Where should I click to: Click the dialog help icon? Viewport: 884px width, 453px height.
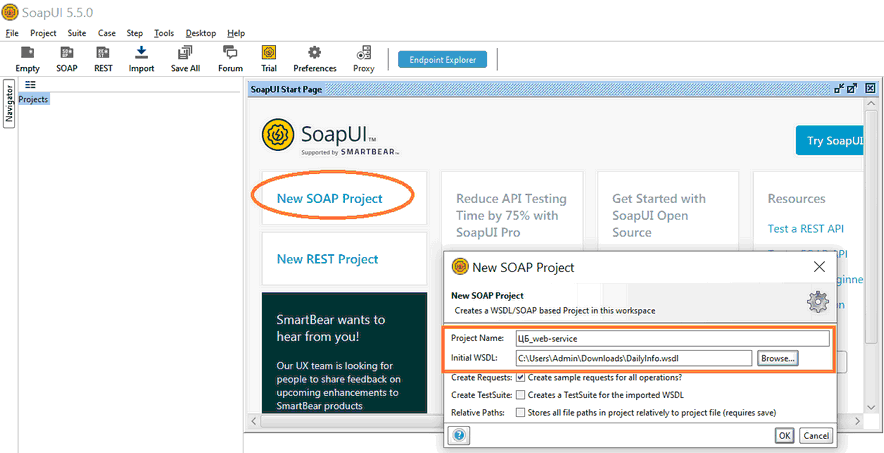(459, 435)
